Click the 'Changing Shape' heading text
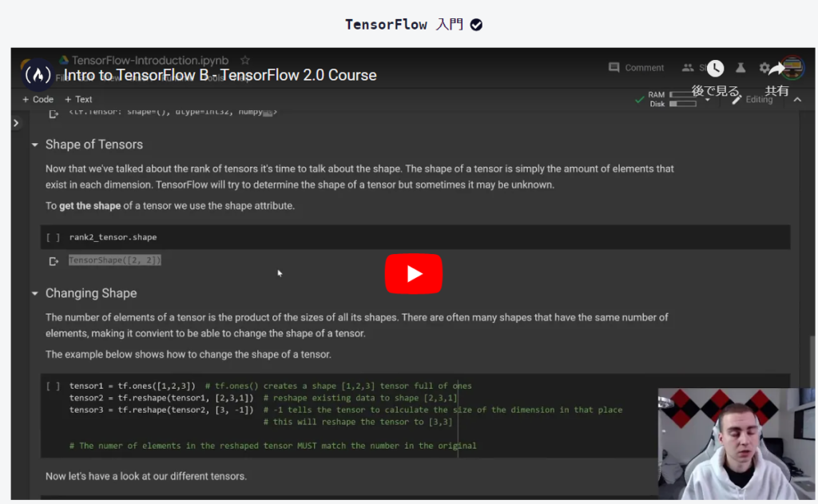Image resolution: width=818 pixels, height=504 pixels. (91, 293)
